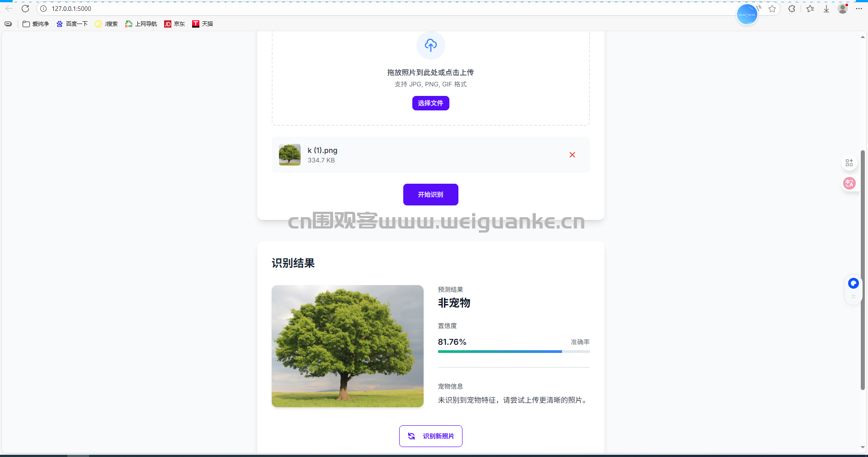Open the browser settings three-dot menu

[x=859, y=9]
